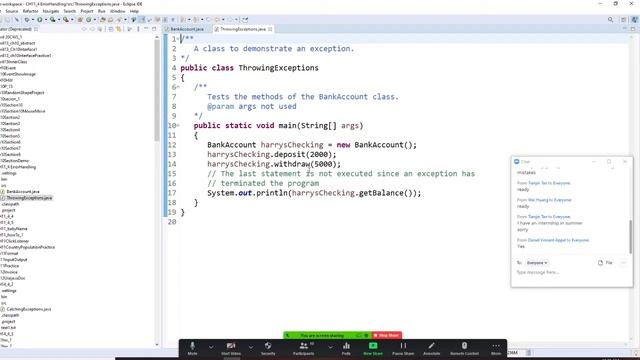Open Polls from the Zoom toolbar
The width and height of the screenshot is (640, 360).
pyautogui.click(x=346, y=348)
